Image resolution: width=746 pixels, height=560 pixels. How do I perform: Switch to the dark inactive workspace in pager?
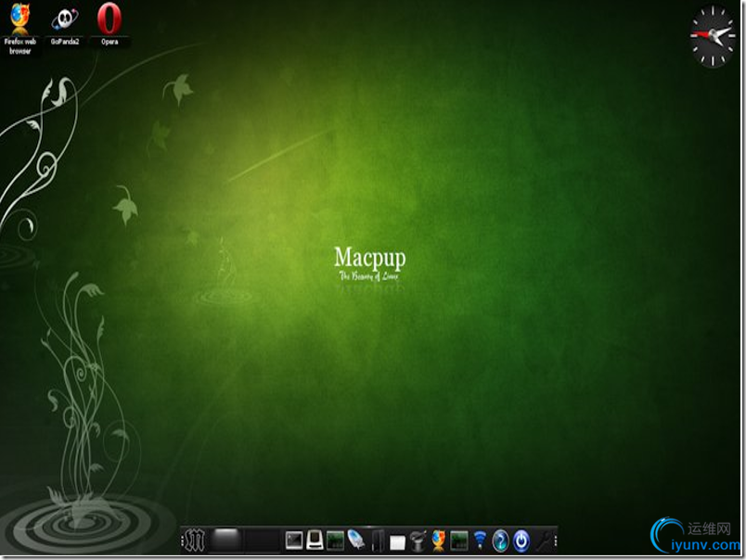coord(262,540)
